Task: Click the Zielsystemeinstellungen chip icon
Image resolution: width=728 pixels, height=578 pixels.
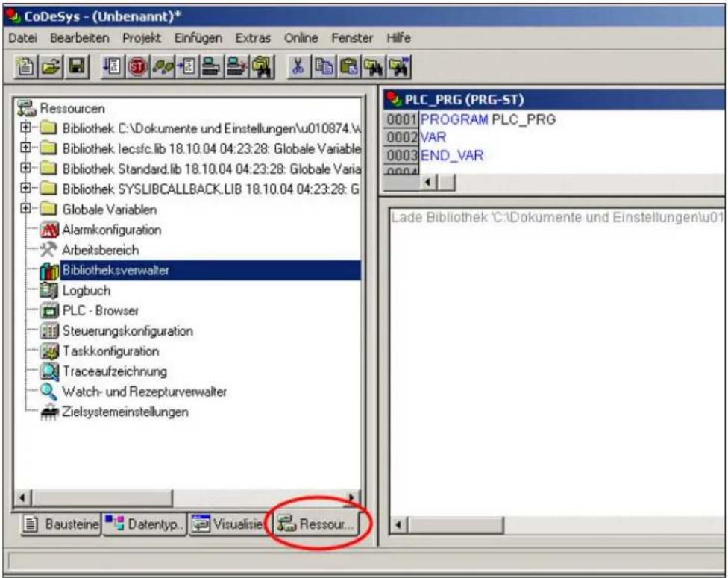Action: point(49,412)
